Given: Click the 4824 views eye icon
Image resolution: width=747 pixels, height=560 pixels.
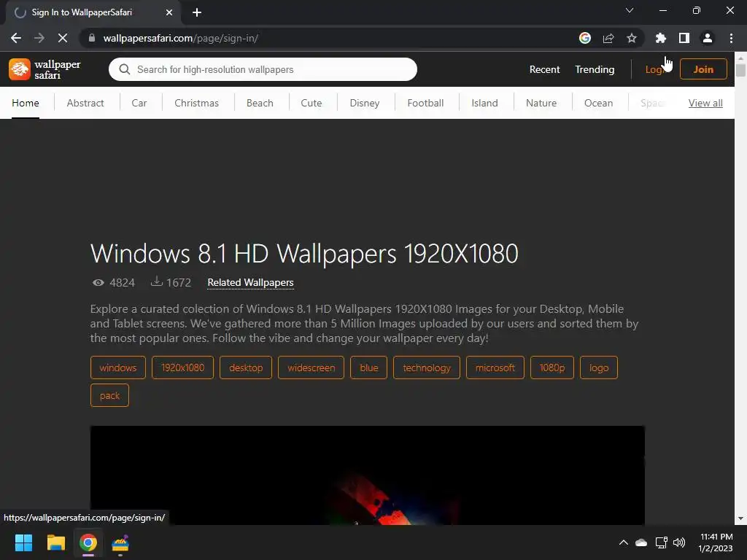Looking at the screenshot, I should (x=98, y=282).
